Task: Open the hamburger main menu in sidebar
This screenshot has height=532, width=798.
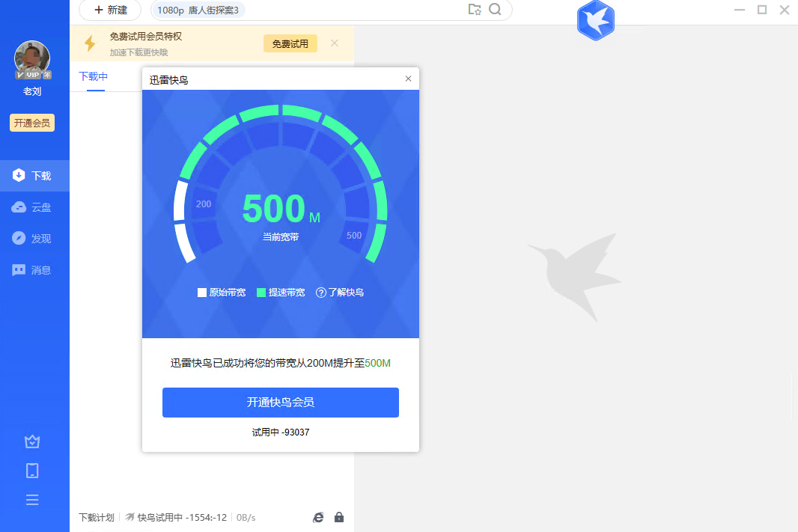Action: [32, 500]
